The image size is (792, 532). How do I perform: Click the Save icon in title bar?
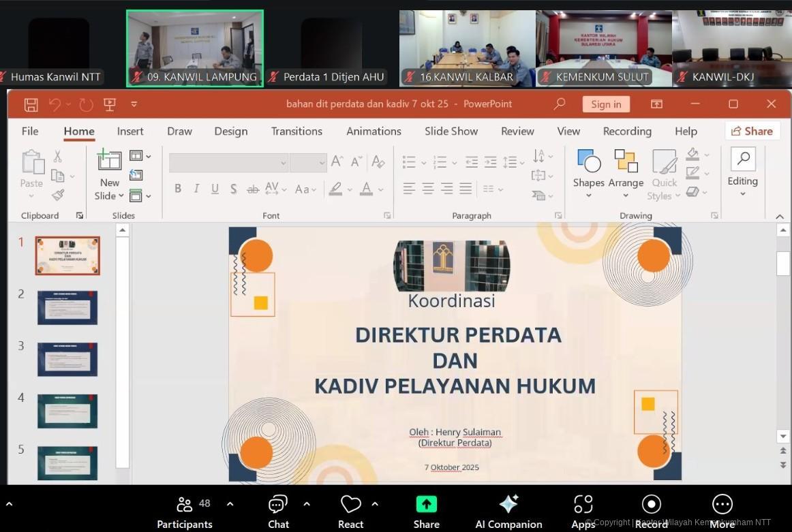[x=31, y=104]
